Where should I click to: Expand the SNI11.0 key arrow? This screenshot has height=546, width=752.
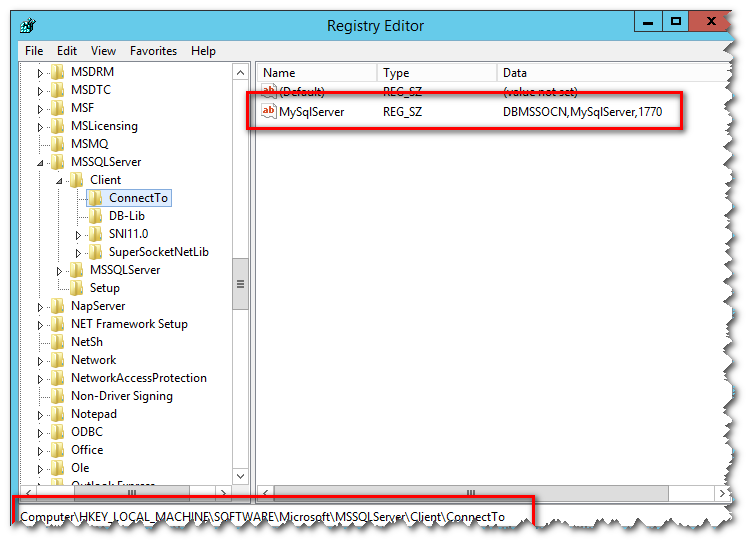pos(78,235)
